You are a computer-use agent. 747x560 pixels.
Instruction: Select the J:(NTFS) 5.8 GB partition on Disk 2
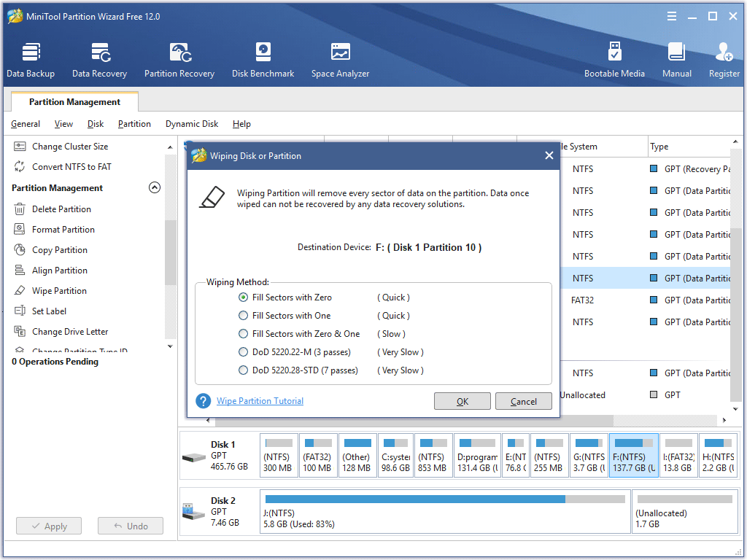pyautogui.click(x=445, y=512)
